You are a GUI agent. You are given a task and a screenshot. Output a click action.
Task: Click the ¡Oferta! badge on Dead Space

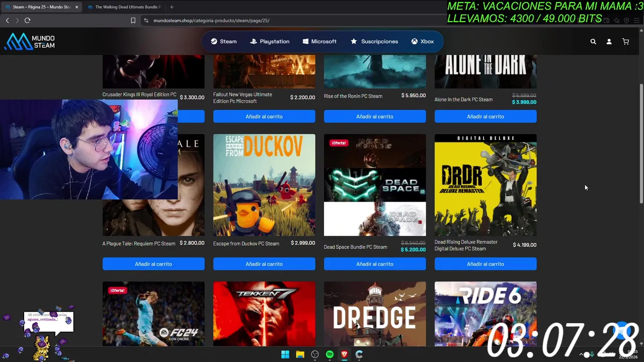(339, 143)
